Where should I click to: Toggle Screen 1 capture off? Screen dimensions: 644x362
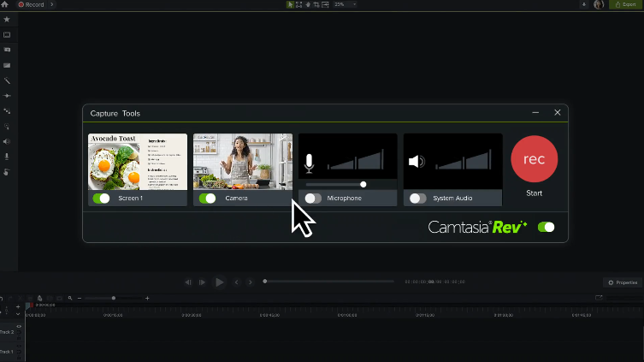[x=101, y=199]
